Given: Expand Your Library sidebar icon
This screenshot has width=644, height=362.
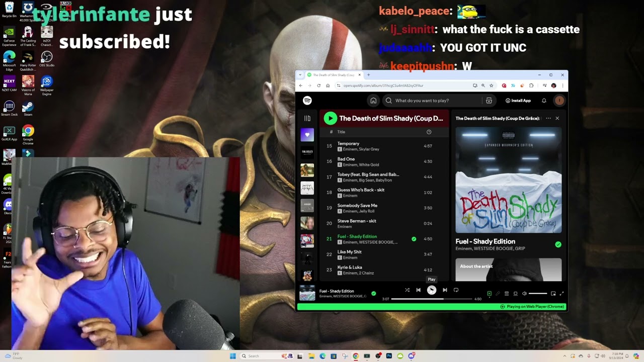Looking at the screenshot, I should pyautogui.click(x=307, y=118).
